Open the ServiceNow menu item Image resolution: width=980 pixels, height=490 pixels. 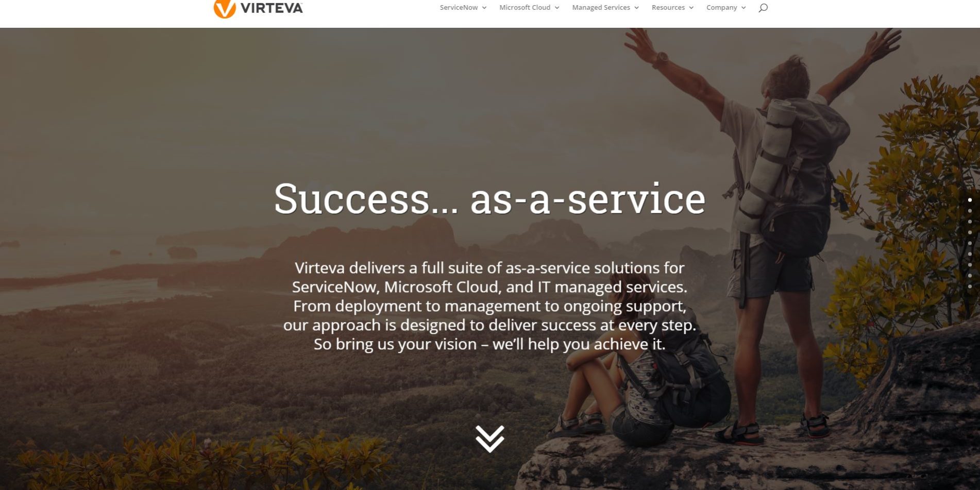(459, 7)
